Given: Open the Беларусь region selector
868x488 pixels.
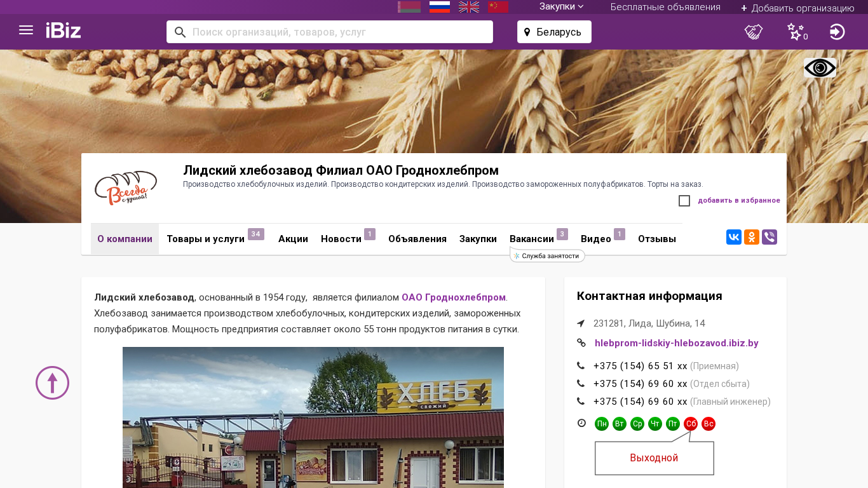Looking at the screenshot, I should click(x=554, y=32).
